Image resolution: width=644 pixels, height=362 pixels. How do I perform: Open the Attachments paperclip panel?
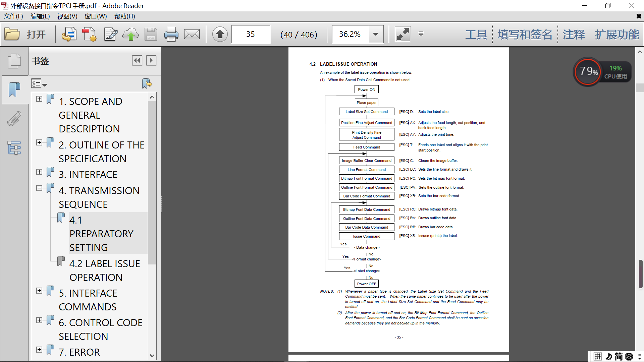[x=14, y=119]
